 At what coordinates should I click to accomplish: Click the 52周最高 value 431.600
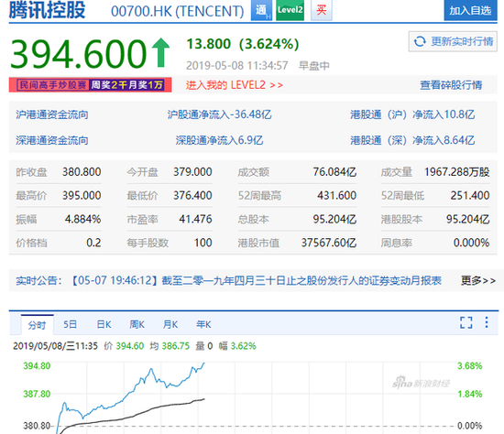click(x=337, y=195)
